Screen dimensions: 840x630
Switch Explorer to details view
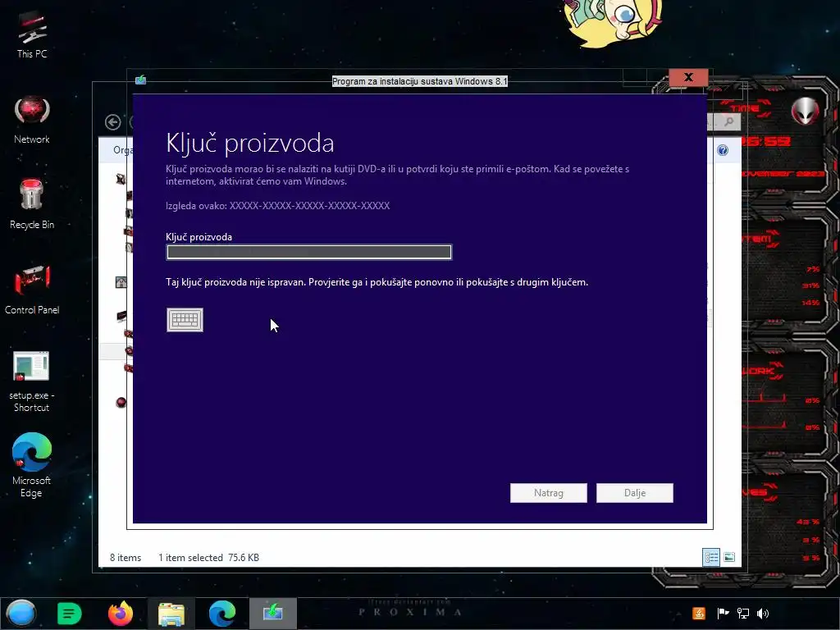pyautogui.click(x=711, y=557)
